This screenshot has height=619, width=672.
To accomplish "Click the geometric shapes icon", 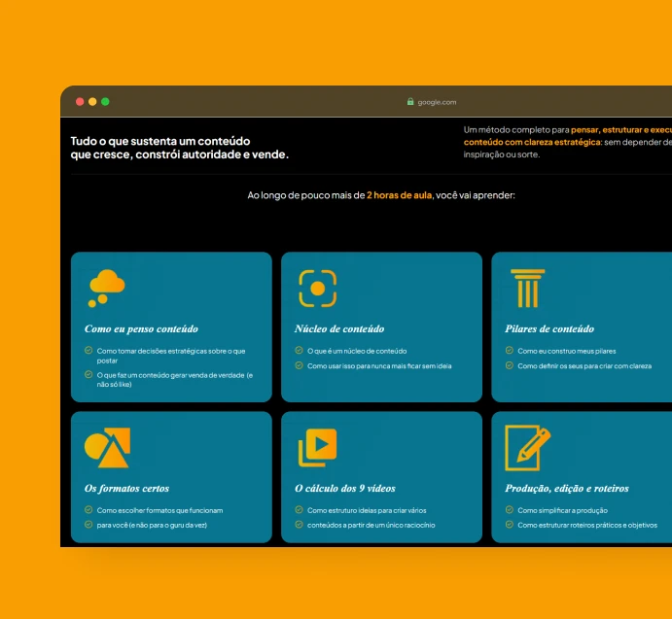I will coord(108,448).
